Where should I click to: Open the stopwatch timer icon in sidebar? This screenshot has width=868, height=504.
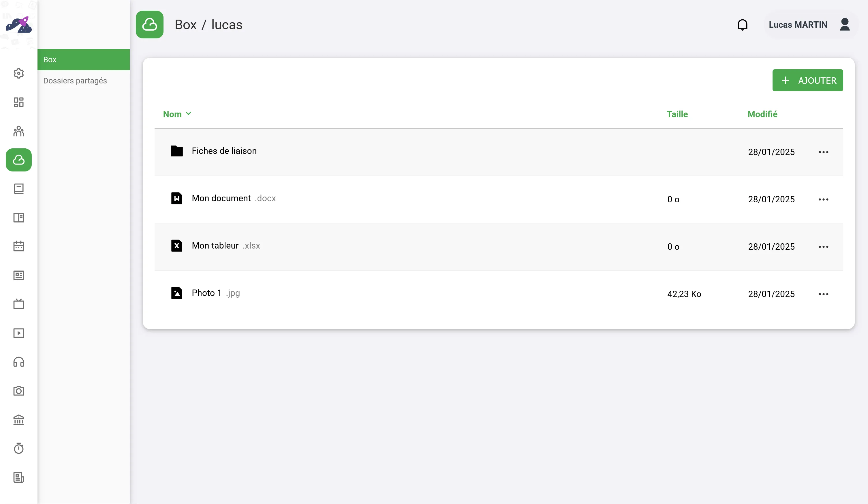click(18, 449)
